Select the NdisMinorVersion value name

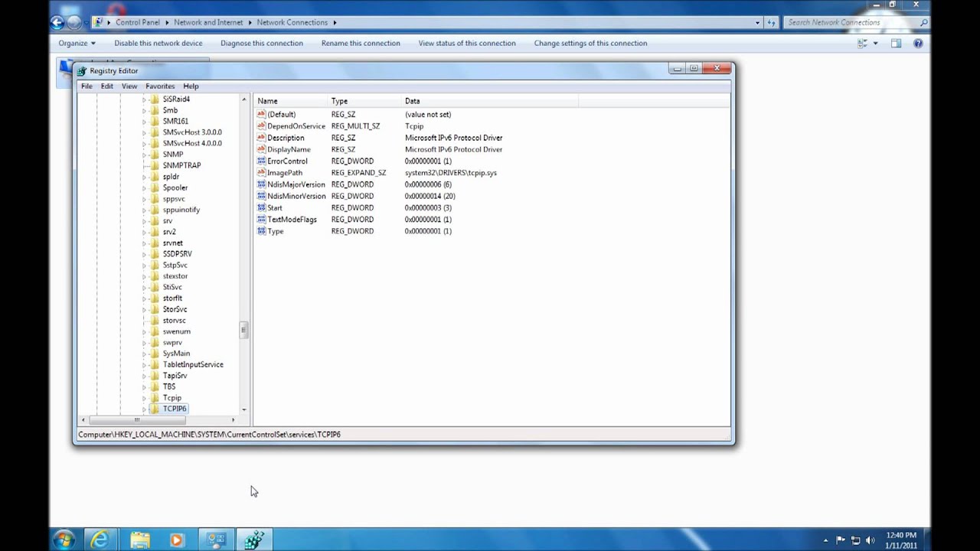coord(296,196)
